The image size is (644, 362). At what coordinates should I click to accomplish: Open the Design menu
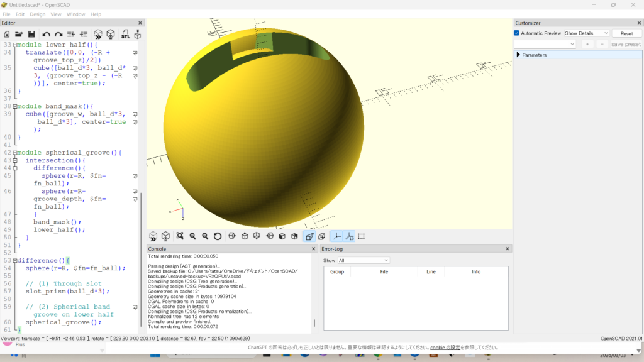tap(38, 14)
